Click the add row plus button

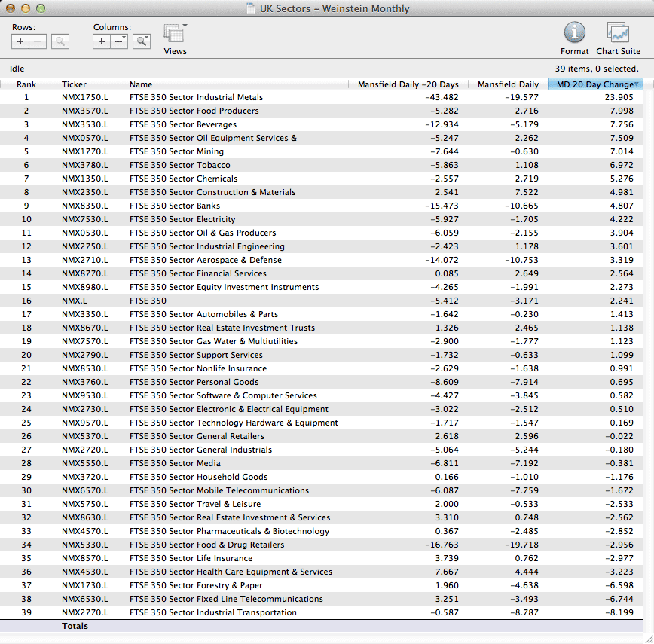pos(20,41)
